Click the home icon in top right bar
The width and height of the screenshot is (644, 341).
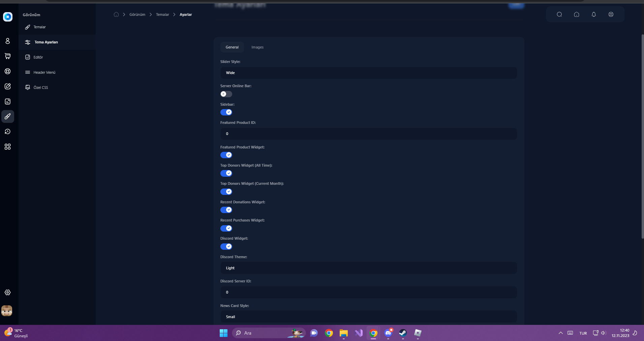[x=577, y=14]
